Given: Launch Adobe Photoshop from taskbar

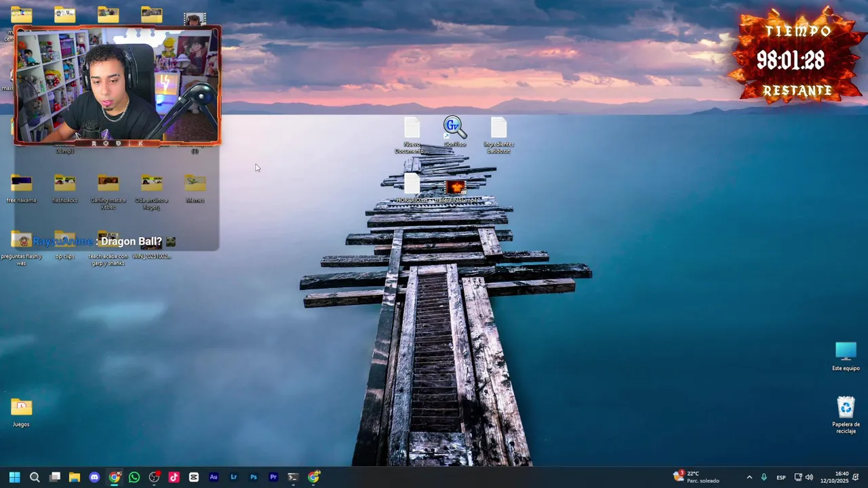Looking at the screenshot, I should coord(254,477).
